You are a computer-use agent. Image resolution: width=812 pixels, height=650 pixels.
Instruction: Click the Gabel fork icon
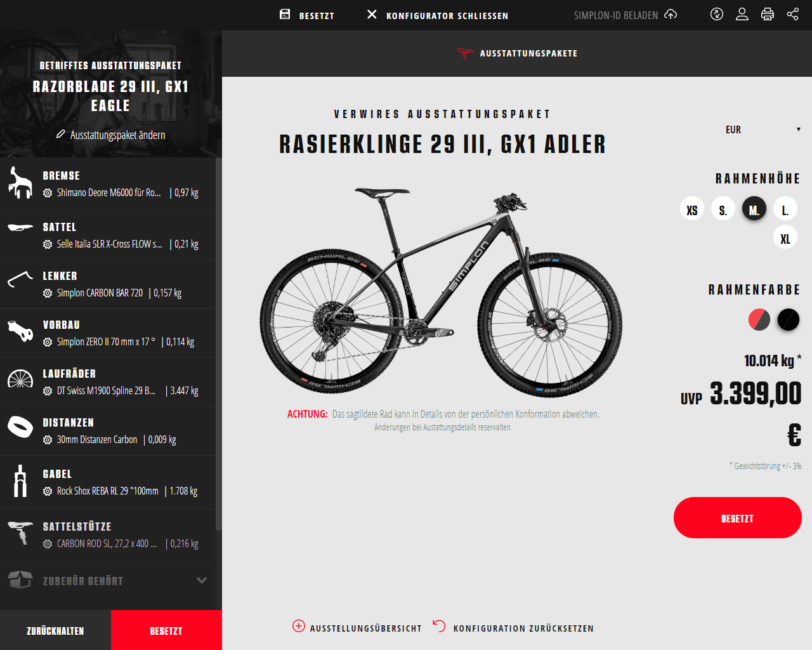pos(20,481)
